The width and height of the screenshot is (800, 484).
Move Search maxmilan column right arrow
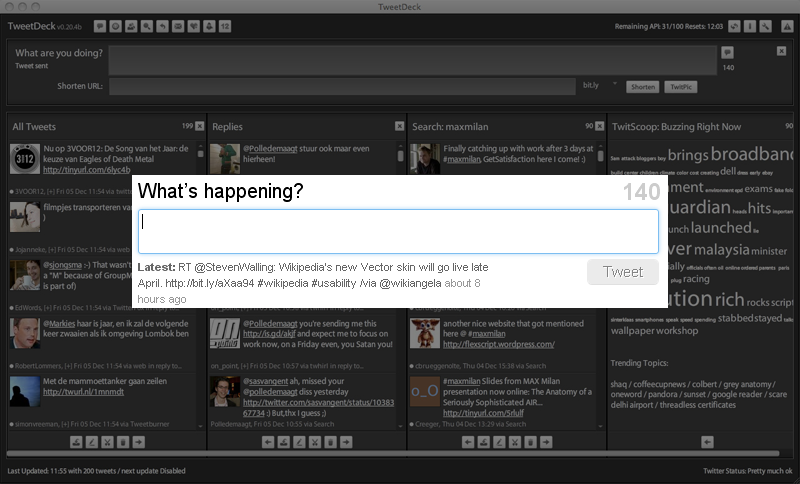pyautogui.click(x=546, y=442)
